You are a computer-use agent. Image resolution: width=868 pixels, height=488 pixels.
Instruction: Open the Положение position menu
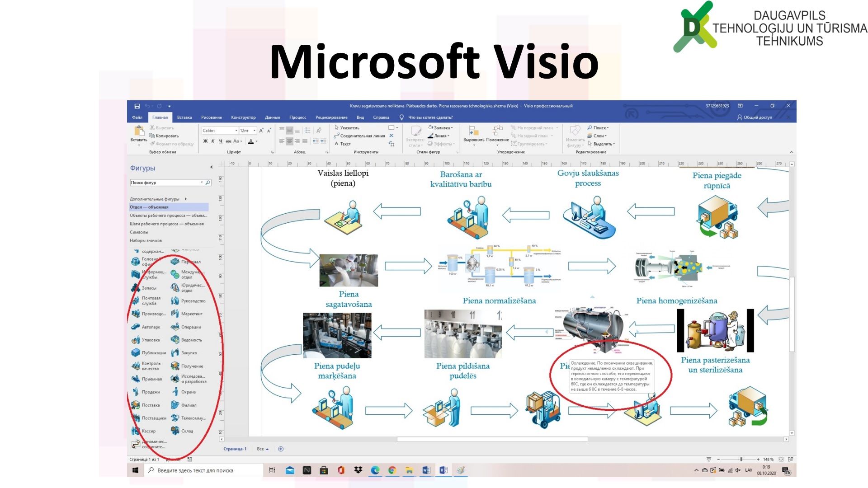[x=497, y=136]
